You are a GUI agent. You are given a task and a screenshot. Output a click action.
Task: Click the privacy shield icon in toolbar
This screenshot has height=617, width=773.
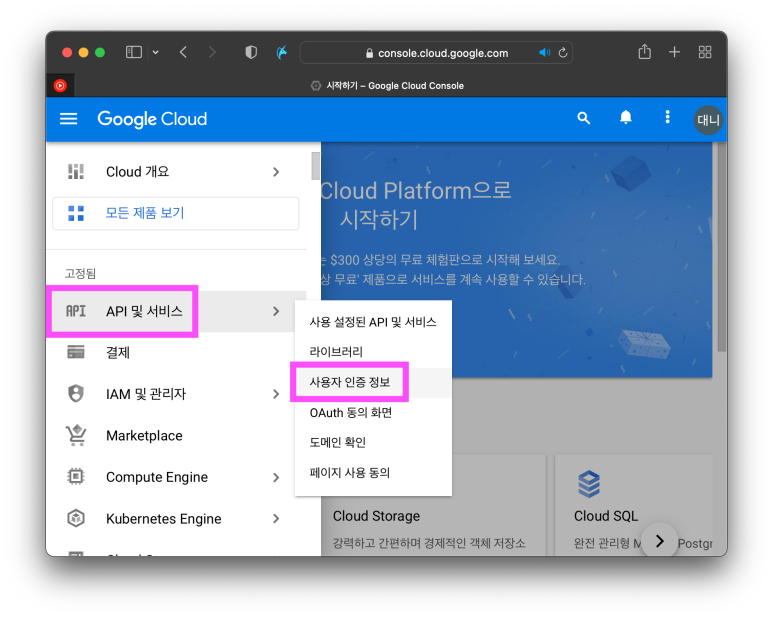tap(251, 52)
